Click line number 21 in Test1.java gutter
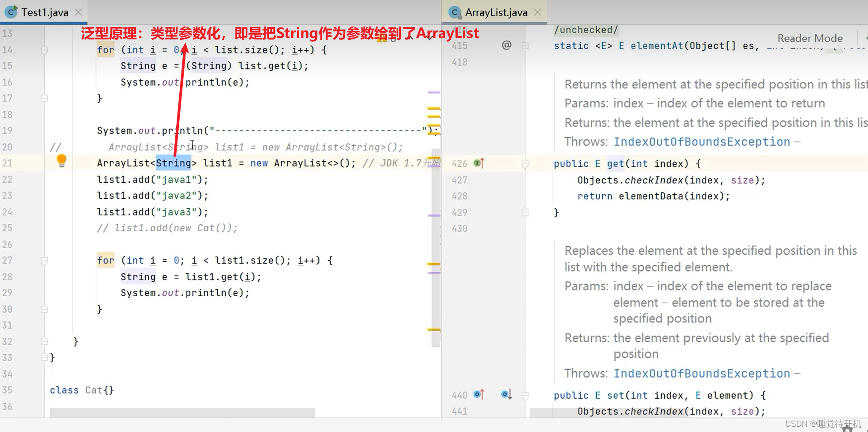Viewport: 868px width, 432px height. [7, 163]
